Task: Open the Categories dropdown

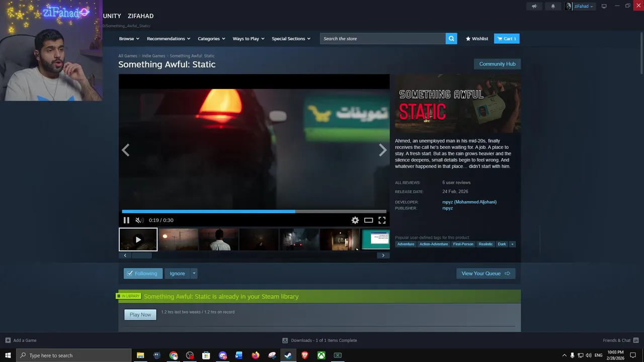Action: 211,39
